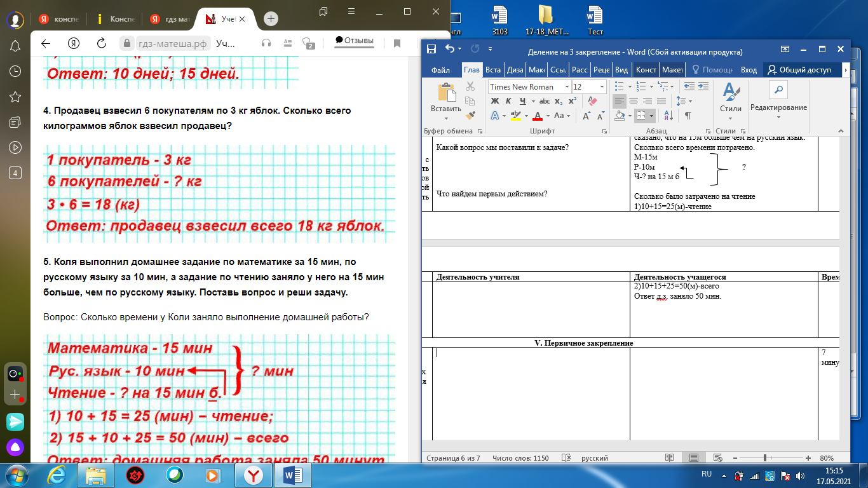The height and width of the screenshot is (488, 868).
Task: Open the borders dropdown arrow
Action: 652,116
